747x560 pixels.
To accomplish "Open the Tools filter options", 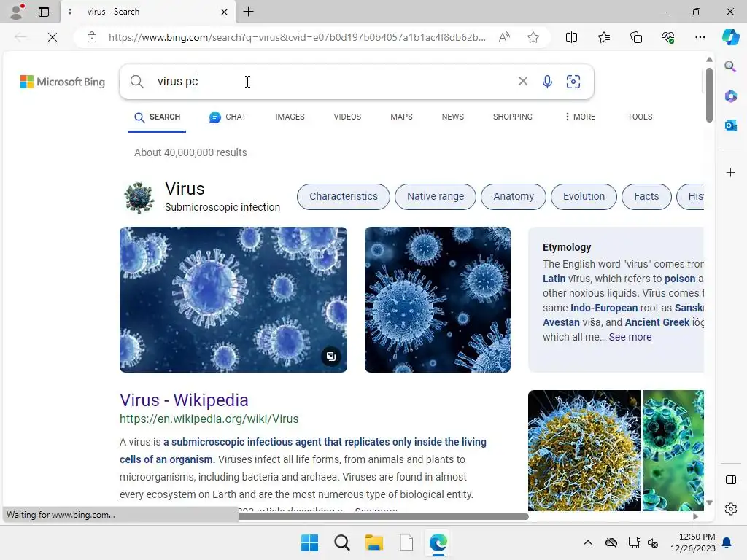I will (x=640, y=117).
